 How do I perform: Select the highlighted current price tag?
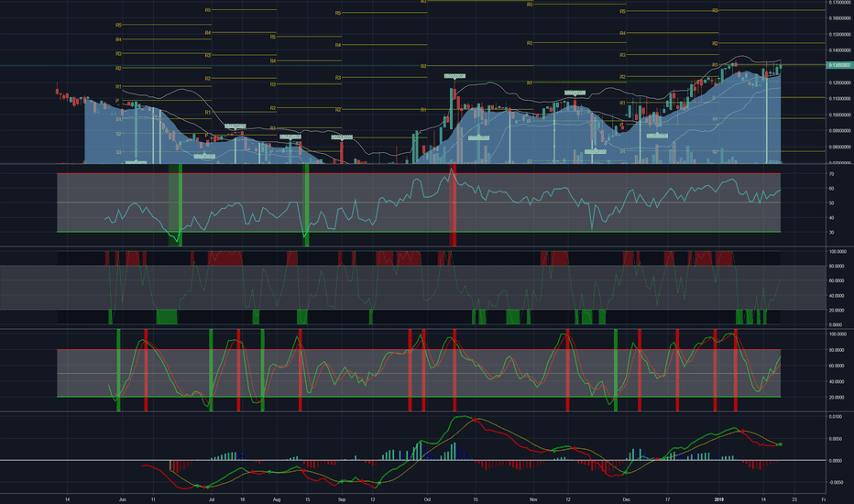839,65
